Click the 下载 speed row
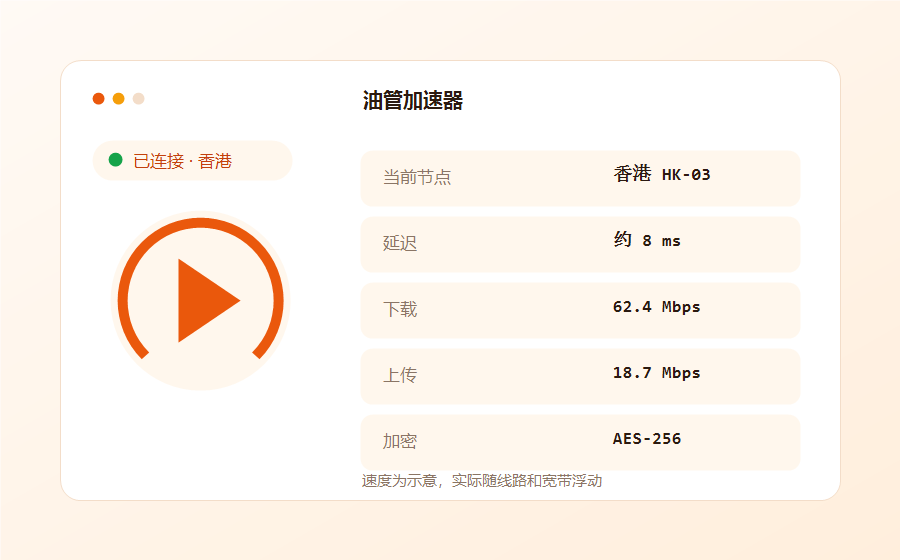Screen dimensions: 900x560 [x=580, y=310]
